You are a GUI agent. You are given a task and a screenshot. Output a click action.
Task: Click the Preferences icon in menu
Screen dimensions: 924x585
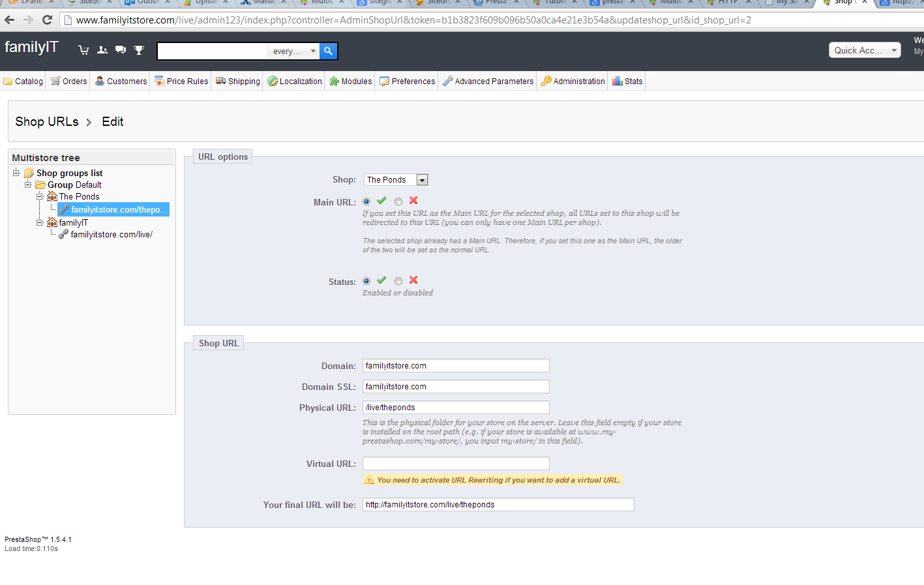click(385, 82)
